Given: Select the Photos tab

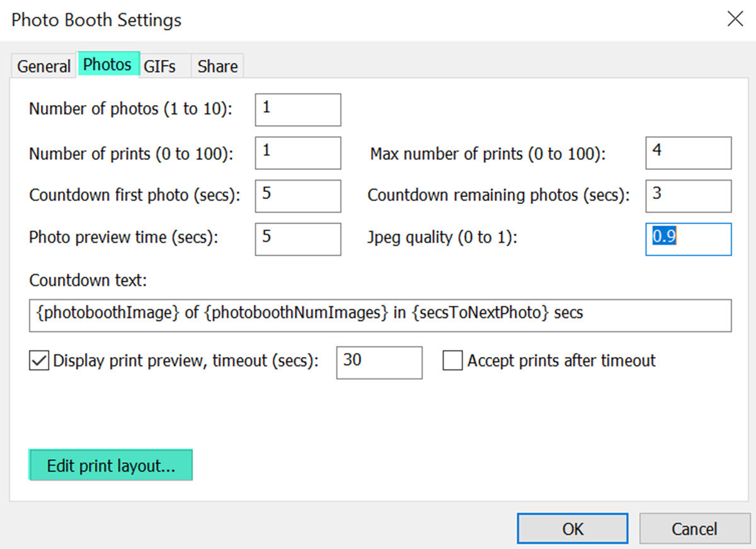Looking at the screenshot, I should coord(108,64).
